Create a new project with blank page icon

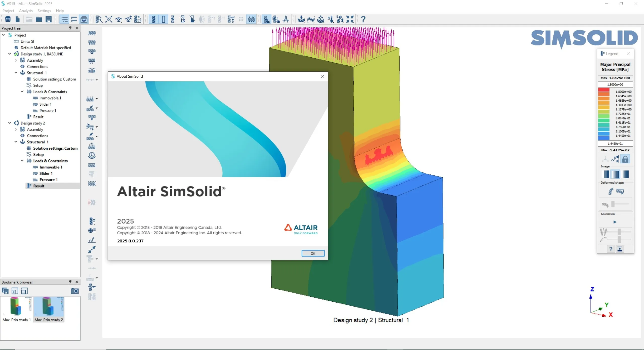pyautogui.click(x=18, y=19)
